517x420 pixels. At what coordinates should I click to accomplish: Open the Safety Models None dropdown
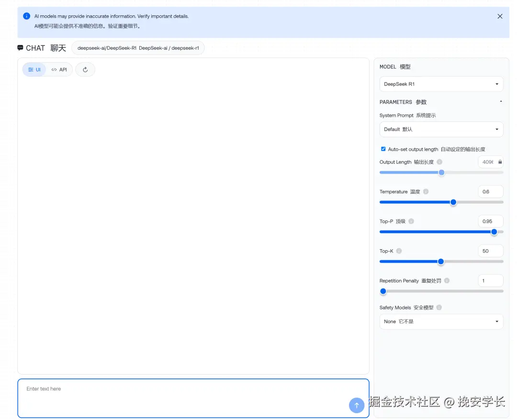441,321
